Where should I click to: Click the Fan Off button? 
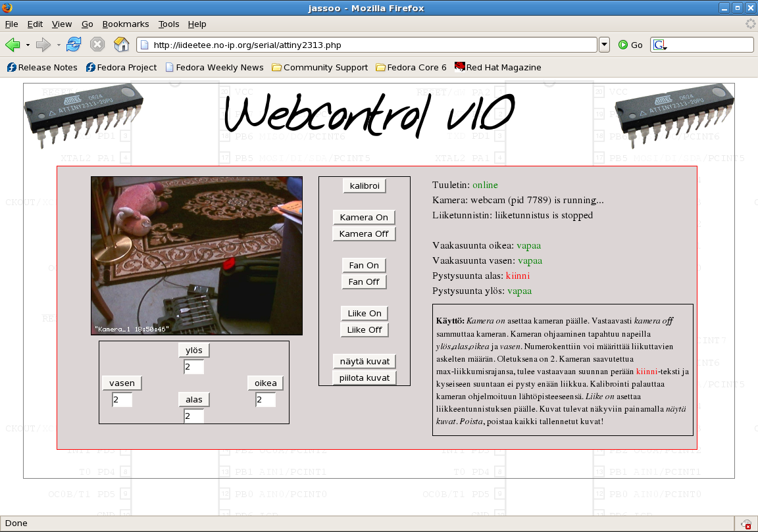[364, 281]
